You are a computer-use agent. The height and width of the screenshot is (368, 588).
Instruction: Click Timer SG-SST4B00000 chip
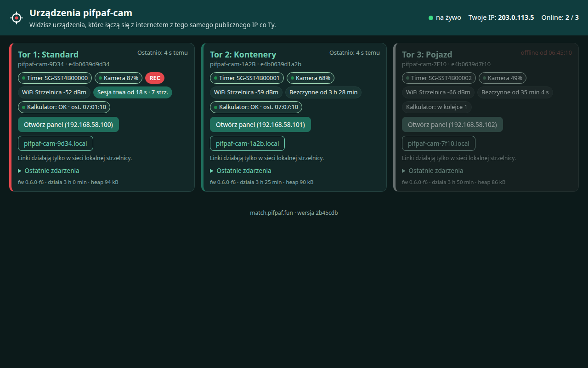(55, 78)
